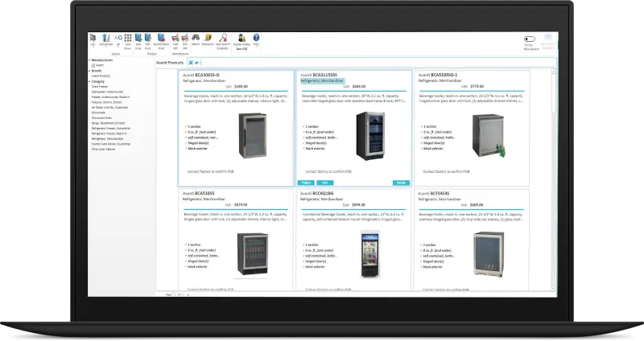
Task: Select Dishwasher, Undercounter category
Action: pos(107,92)
